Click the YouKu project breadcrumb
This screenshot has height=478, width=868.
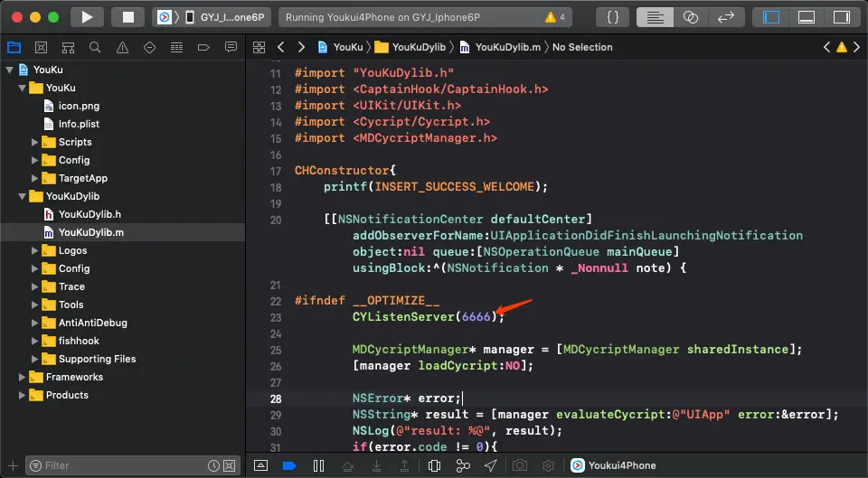[341, 48]
